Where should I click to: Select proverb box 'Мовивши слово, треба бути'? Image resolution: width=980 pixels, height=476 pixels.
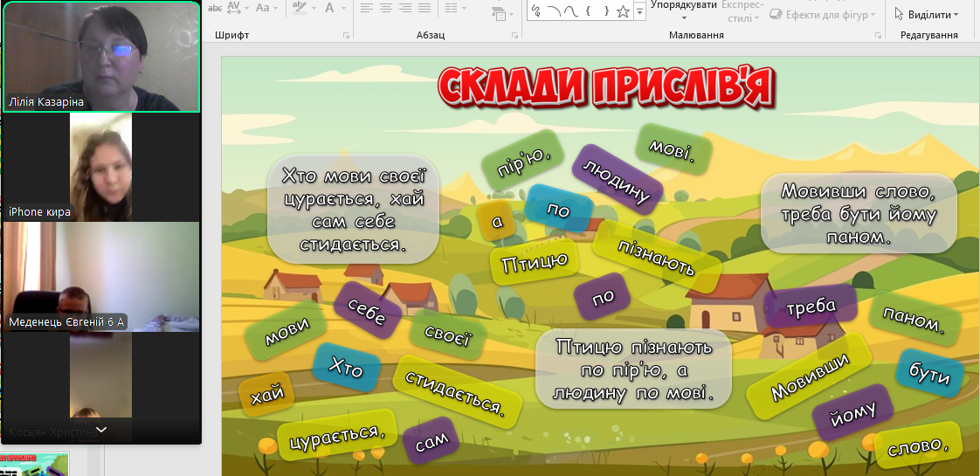coord(859,213)
